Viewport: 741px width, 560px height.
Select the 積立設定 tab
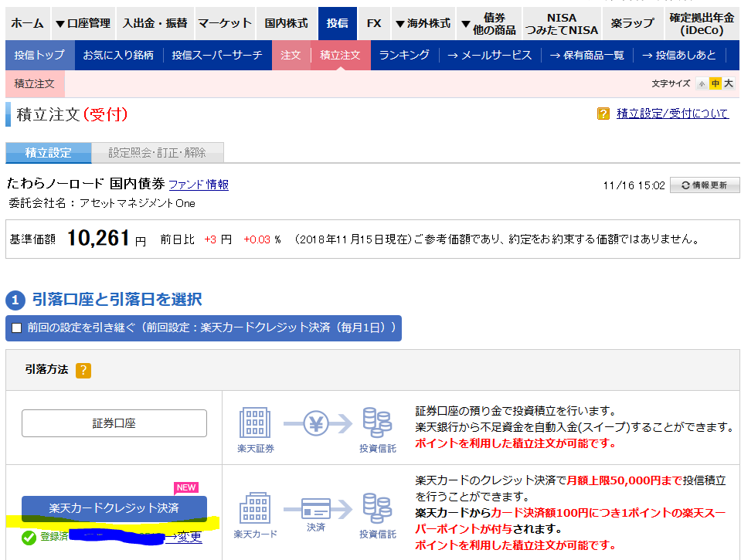click(48, 153)
